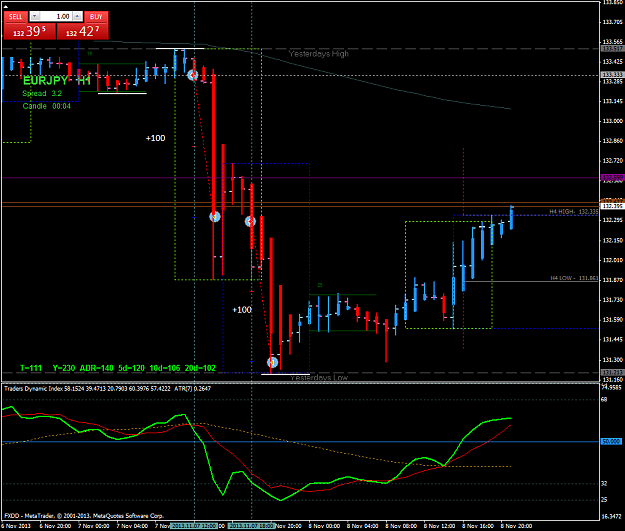Click the FXDD - MetaTrader copyright text

click(84, 515)
